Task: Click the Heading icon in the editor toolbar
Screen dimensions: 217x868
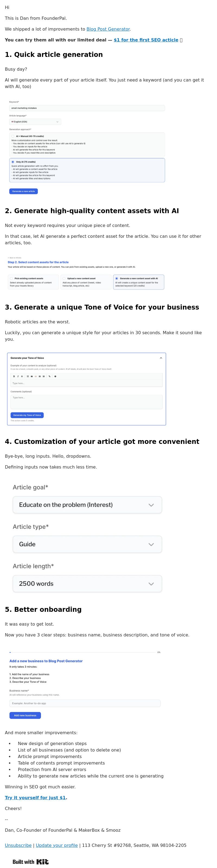Action: [28, 376]
